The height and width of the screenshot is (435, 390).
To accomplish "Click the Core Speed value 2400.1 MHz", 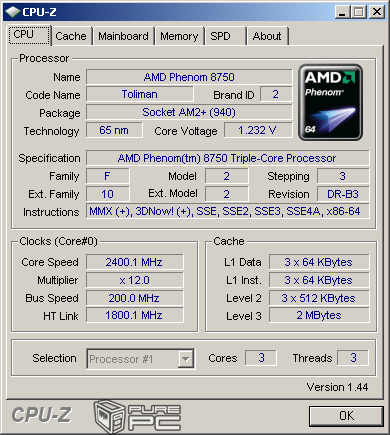I will point(134,262).
